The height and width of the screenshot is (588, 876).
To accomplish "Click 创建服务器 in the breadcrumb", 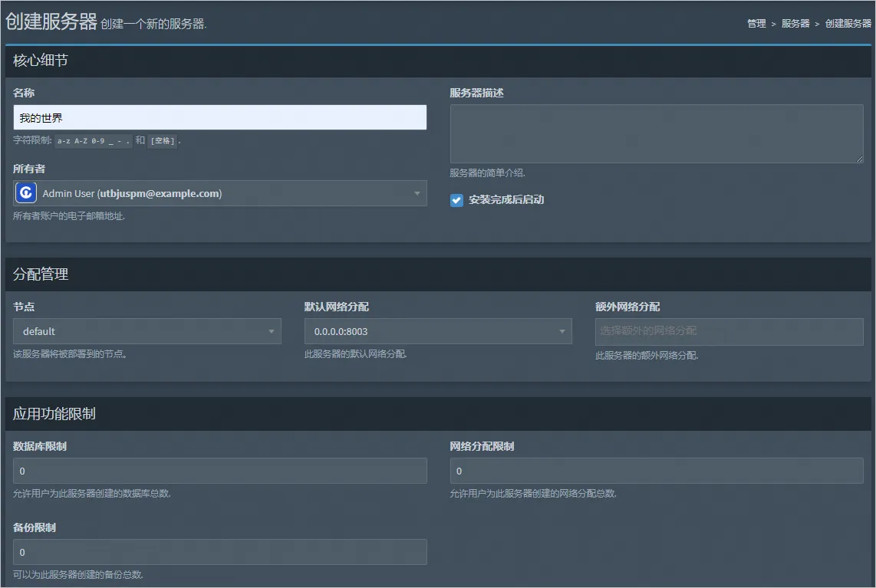I will pyautogui.click(x=848, y=24).
